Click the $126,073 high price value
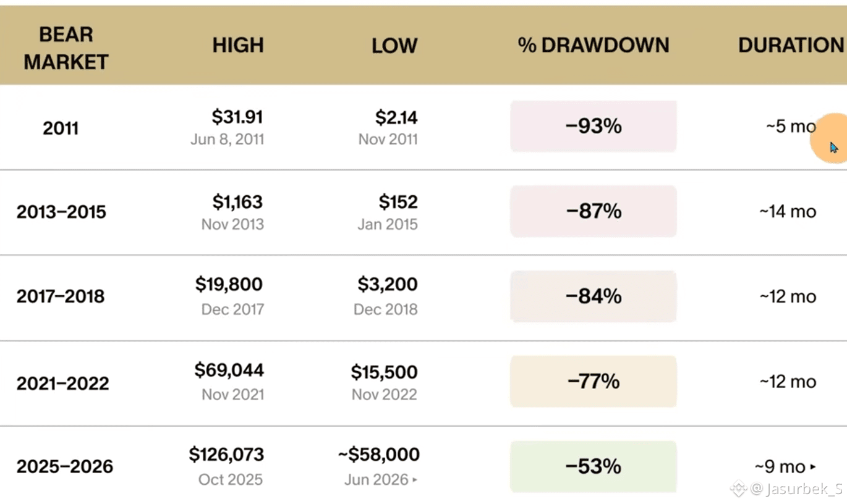 tap(226, 455)
